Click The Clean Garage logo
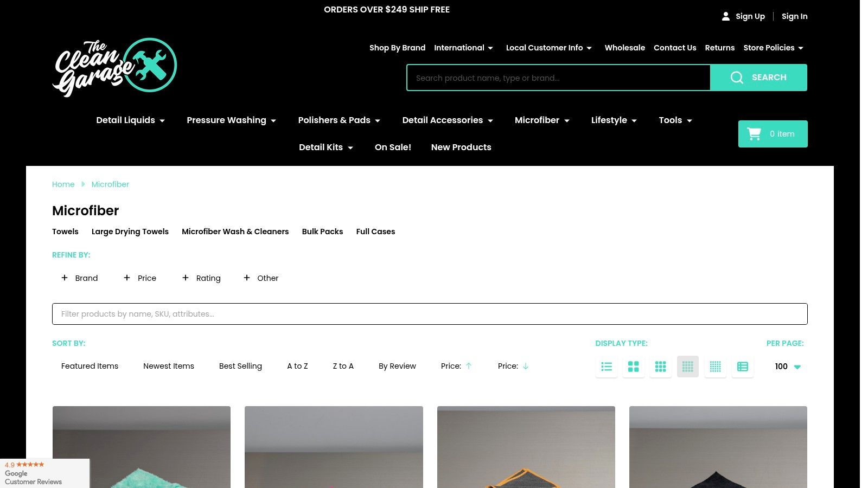The image size is (868, 488). pyautogui.click(x=114, y=67)
